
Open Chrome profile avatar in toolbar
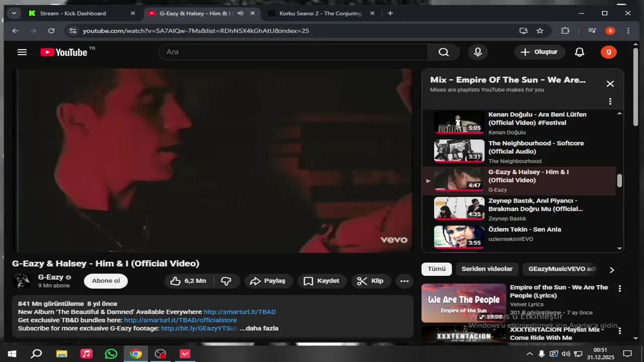(x=610, y=31)
